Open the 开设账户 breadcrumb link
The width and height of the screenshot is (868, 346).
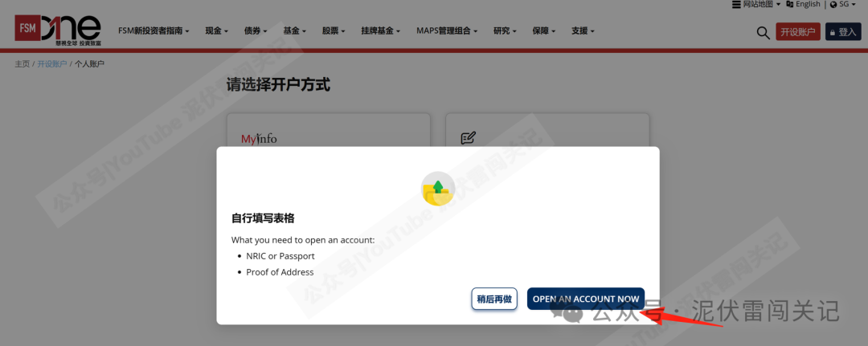[52, 64]
